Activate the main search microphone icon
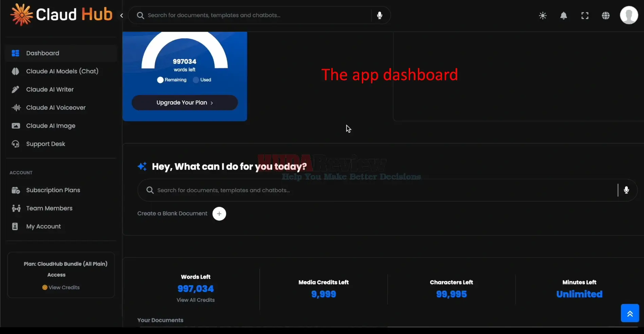 point(626,190)
